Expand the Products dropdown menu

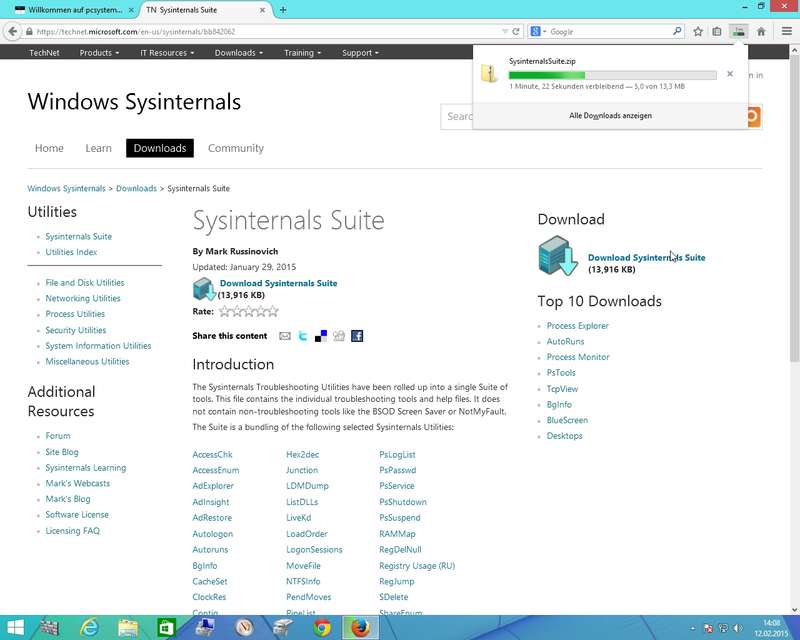[99, 53]
